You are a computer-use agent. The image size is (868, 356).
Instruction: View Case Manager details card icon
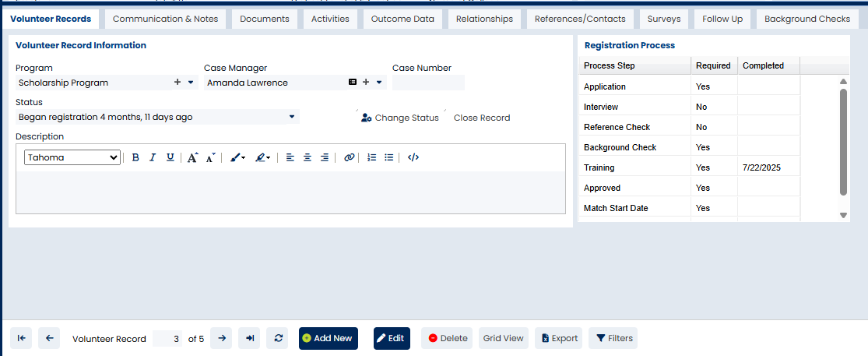click(x=353, y=82)
